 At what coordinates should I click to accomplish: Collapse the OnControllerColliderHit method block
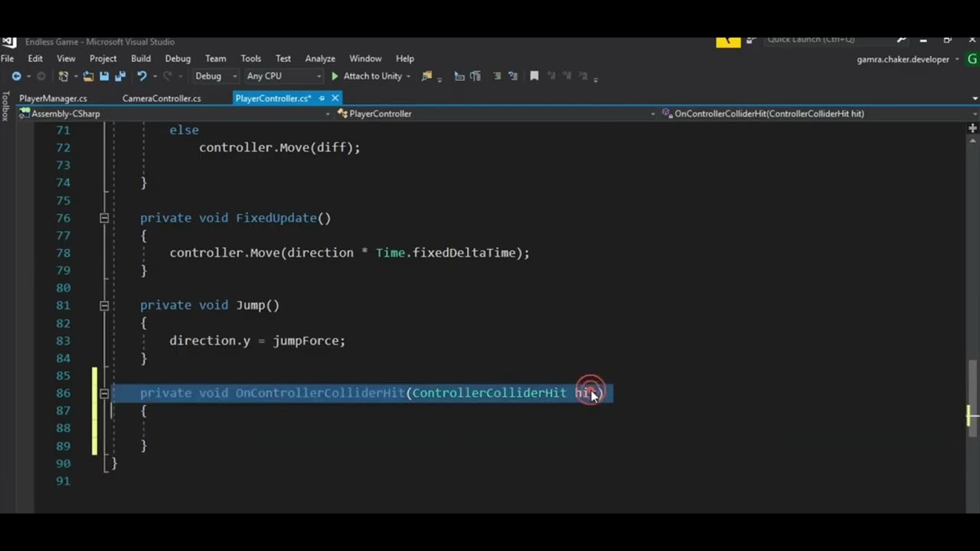coord(104,393)
